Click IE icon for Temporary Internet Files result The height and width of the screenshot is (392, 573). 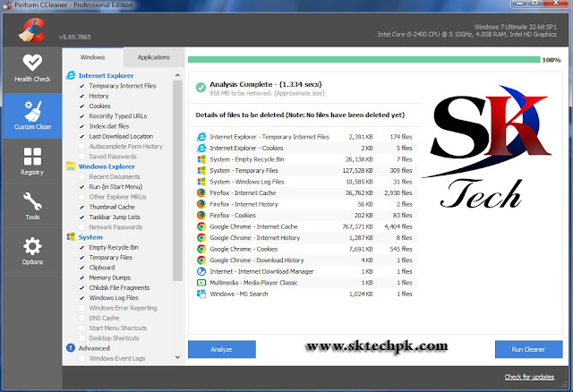coord(201,137)
